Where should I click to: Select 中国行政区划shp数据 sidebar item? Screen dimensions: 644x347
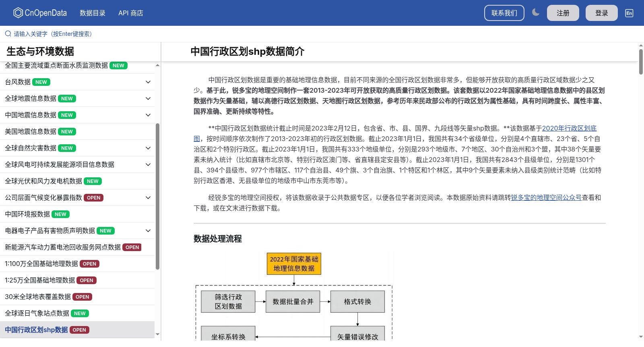77,330
